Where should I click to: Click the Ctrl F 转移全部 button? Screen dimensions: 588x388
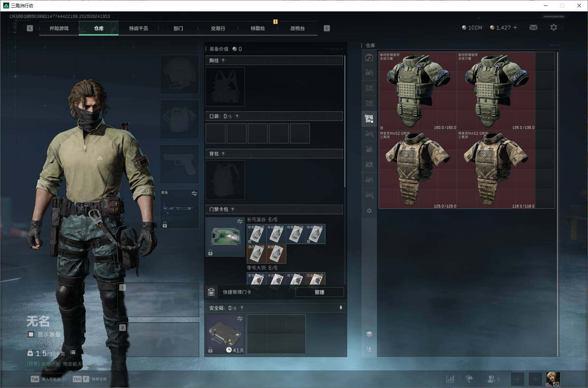click(90, 379)
